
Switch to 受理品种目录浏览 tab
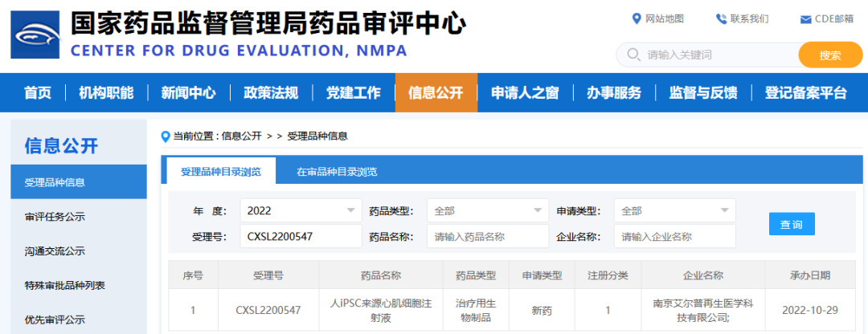pyautogui.click(x=220, y=172)
